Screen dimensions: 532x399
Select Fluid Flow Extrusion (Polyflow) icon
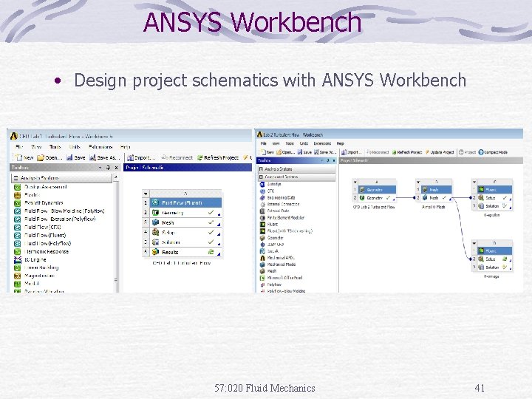[x=17, y=219]
